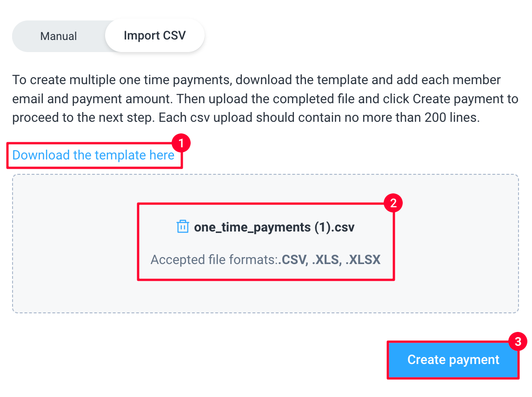Click the red number 1 badge
The height and width of the screenshot is (397, 532).
pyautogui.click(x=181, y=143)
